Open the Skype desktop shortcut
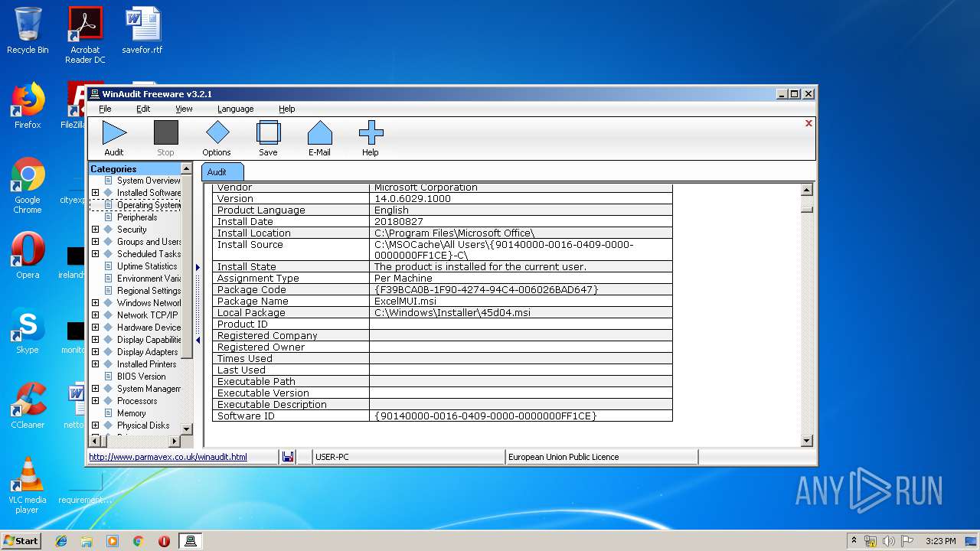980x551 pixels. [x=28, y=331]
